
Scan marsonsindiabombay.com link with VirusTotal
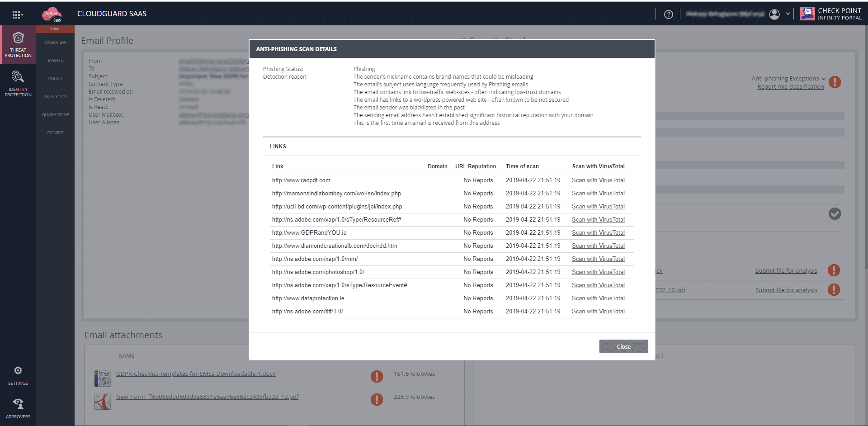pos(598,194)
